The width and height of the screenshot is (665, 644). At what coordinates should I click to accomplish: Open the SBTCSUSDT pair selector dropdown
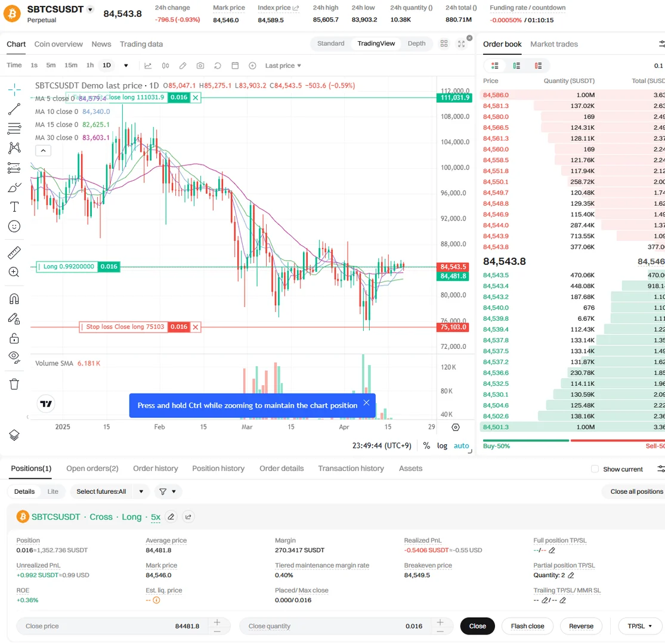[x=90, y=10]
